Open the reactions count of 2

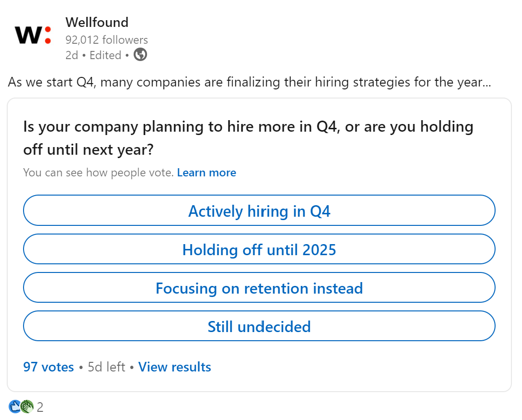[40, 408]
